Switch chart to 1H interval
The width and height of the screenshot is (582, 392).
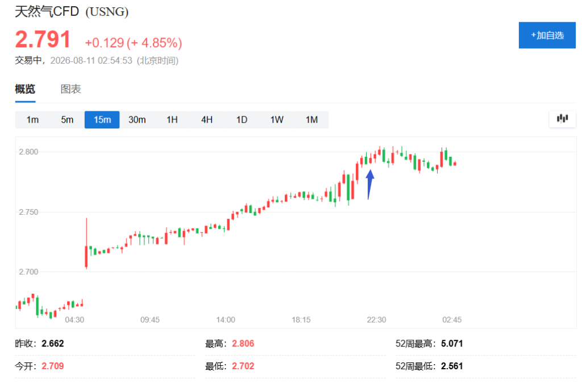[x=172, y=119]
